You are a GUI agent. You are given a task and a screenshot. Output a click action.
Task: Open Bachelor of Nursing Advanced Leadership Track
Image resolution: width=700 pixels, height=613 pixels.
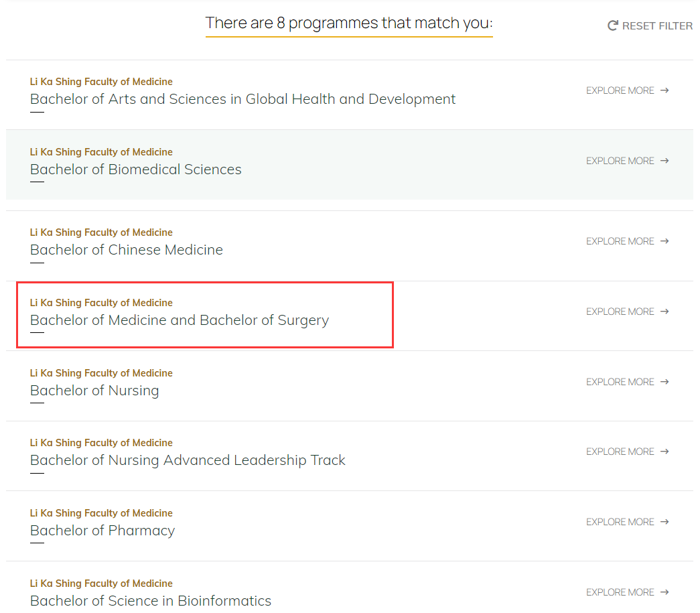point(188,460)
